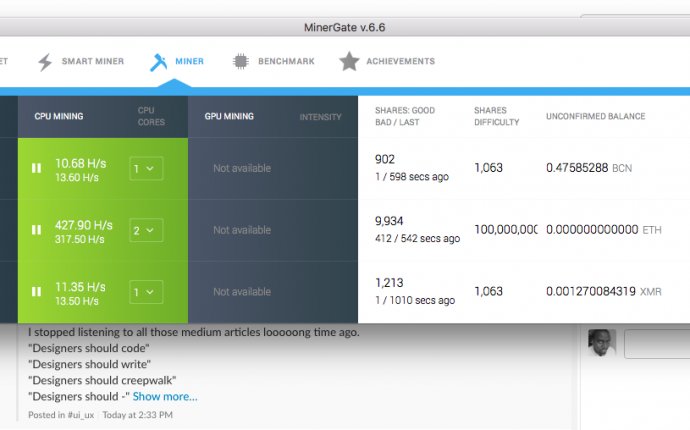
Task: Click the user avatar in the background chat window
Action: click(x=602, y=342)
